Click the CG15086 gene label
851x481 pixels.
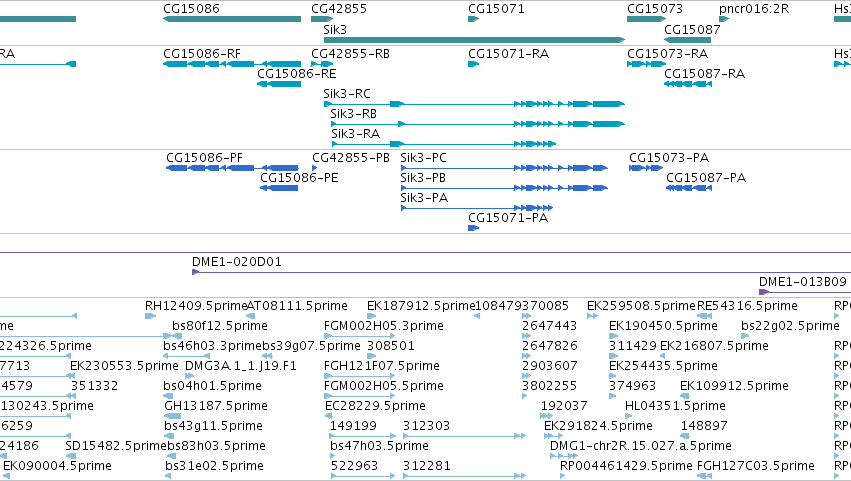191,9
